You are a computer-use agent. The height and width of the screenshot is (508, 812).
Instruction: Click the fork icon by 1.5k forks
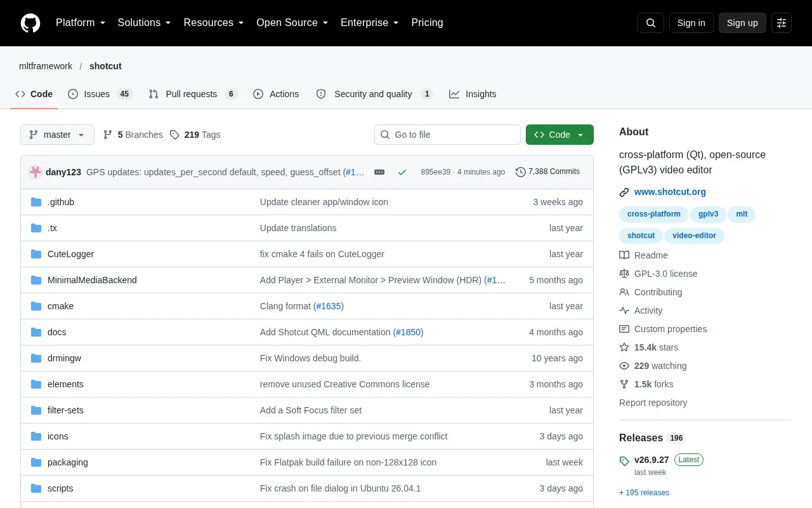624,384
